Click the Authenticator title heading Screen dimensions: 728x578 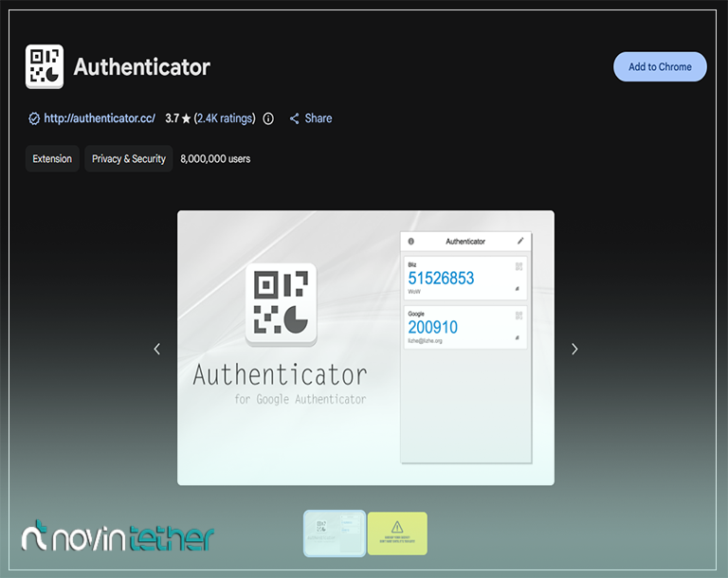(142, 67)
